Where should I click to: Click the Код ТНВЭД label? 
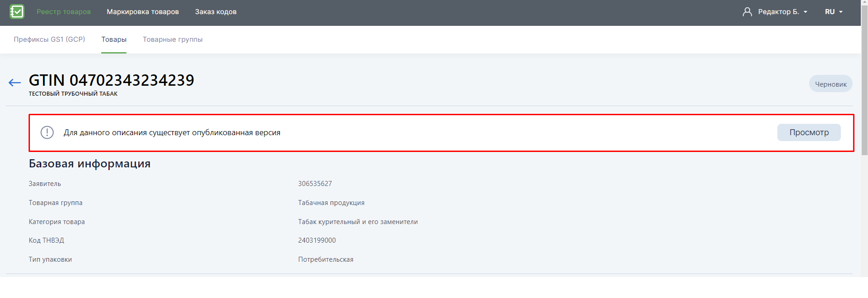[46, 240]
